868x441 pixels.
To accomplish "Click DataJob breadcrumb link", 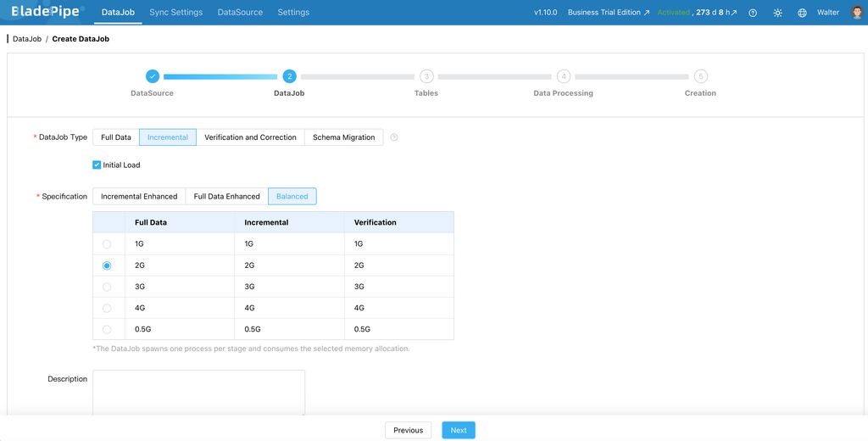I will coord(27,39).
